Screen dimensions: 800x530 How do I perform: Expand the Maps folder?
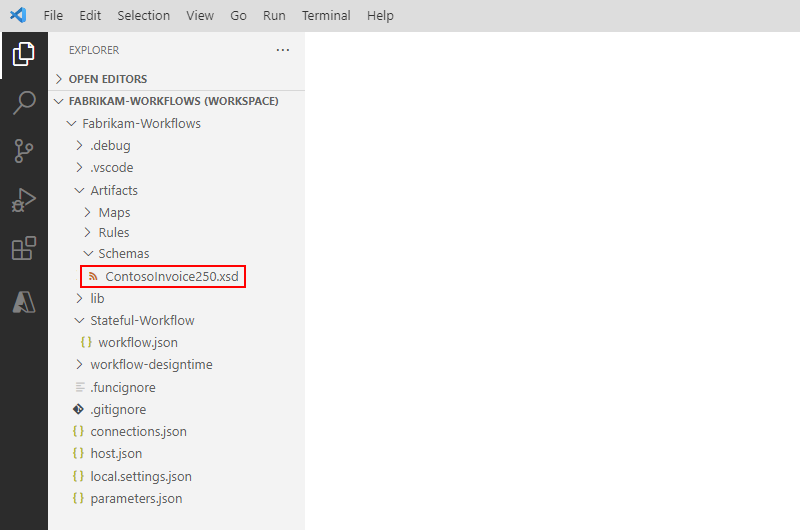87,212
